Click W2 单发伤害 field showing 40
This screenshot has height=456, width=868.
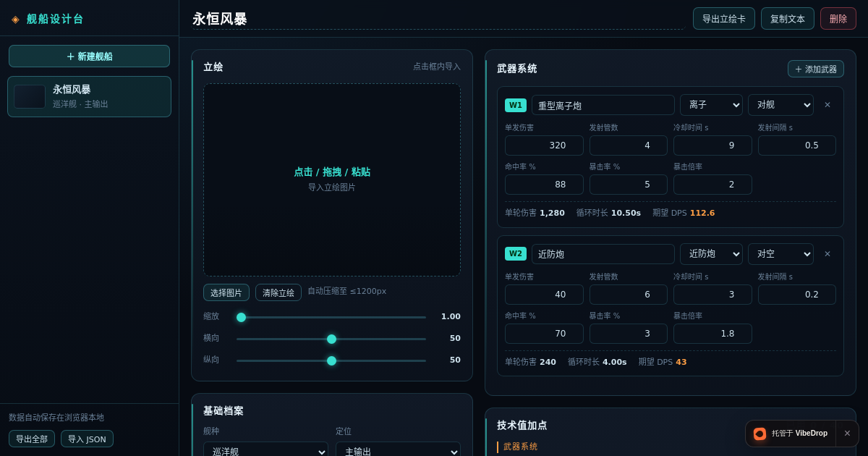point(544,295)
